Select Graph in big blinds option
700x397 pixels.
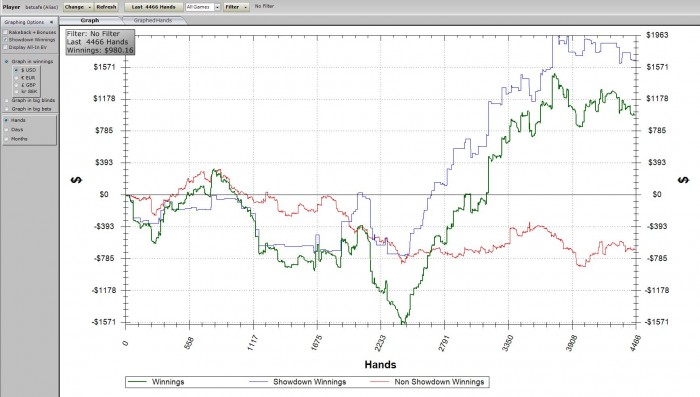click(x=6, y=100)
